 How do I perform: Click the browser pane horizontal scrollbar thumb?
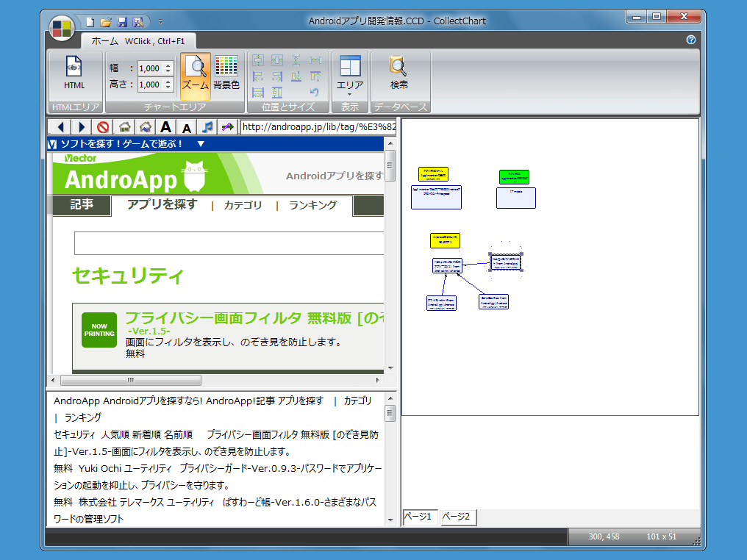131,380
